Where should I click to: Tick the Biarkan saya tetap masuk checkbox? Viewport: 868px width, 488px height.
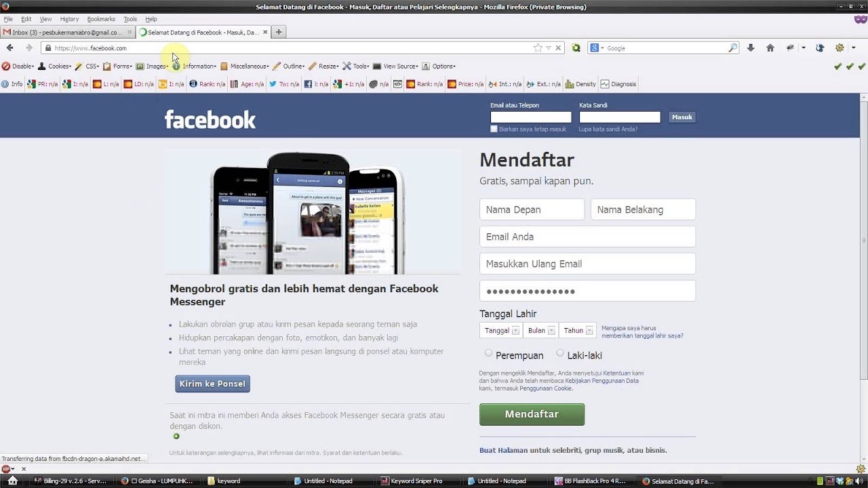tap(494, 129)
